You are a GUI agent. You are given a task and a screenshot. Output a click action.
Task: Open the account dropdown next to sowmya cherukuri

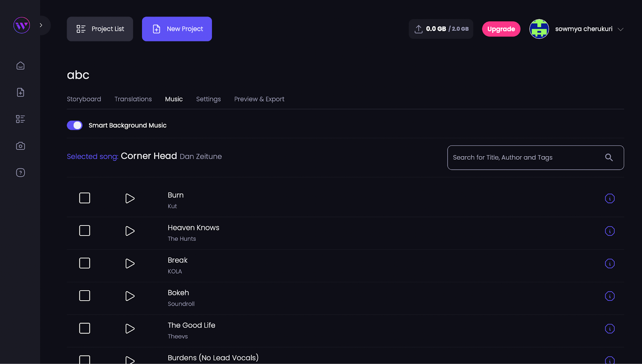point(620,29)
